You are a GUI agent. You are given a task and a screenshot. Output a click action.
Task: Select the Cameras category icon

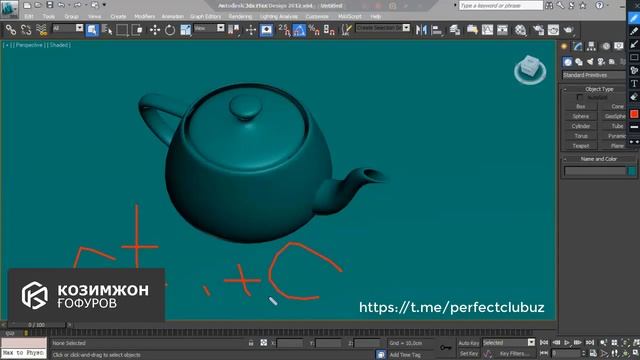pos(601,62)
